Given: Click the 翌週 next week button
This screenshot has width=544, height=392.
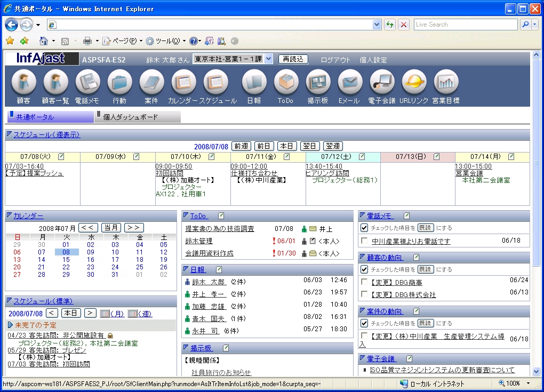Looking at the screenshot, I should point(332,146).
